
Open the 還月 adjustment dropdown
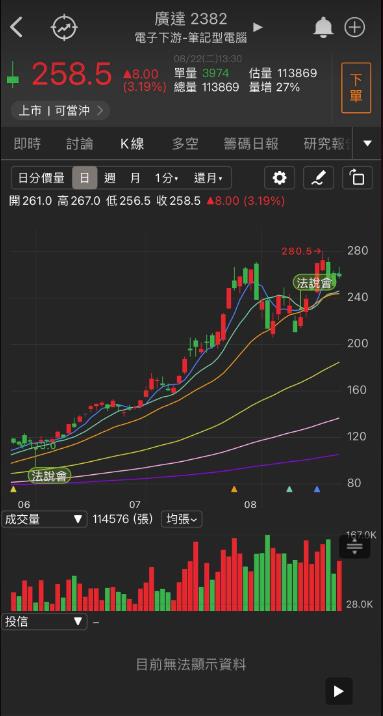(208, 178)
